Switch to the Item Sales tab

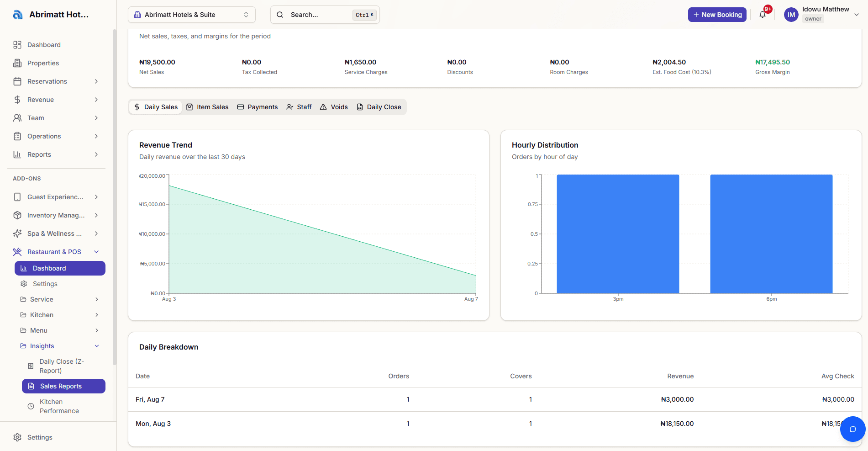pyautogui.click(x=207, y=107)
